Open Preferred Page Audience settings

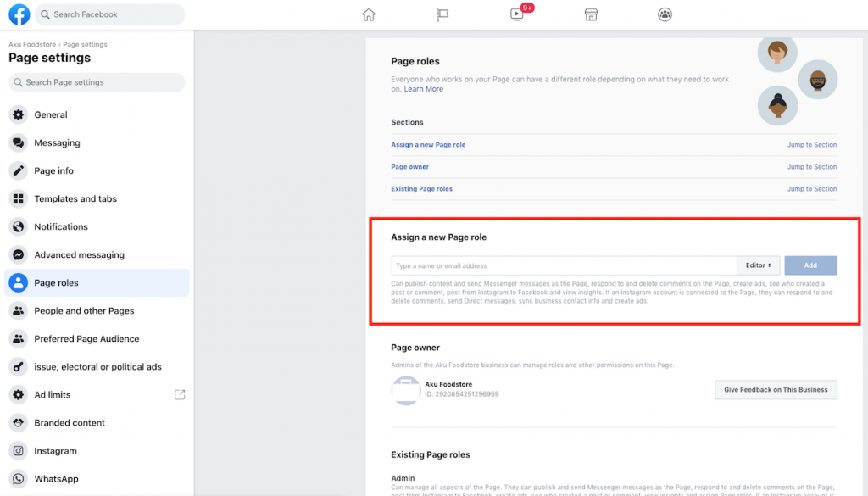click(97, 339)
